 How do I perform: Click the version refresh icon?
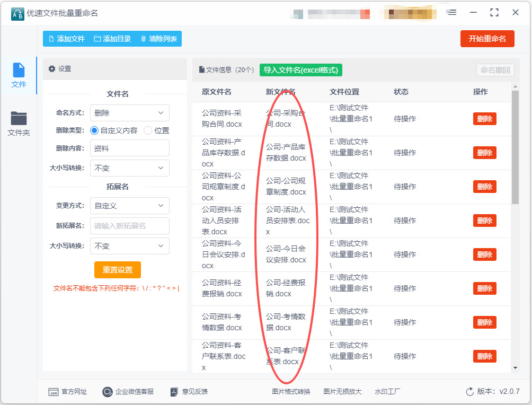point(469,392)
